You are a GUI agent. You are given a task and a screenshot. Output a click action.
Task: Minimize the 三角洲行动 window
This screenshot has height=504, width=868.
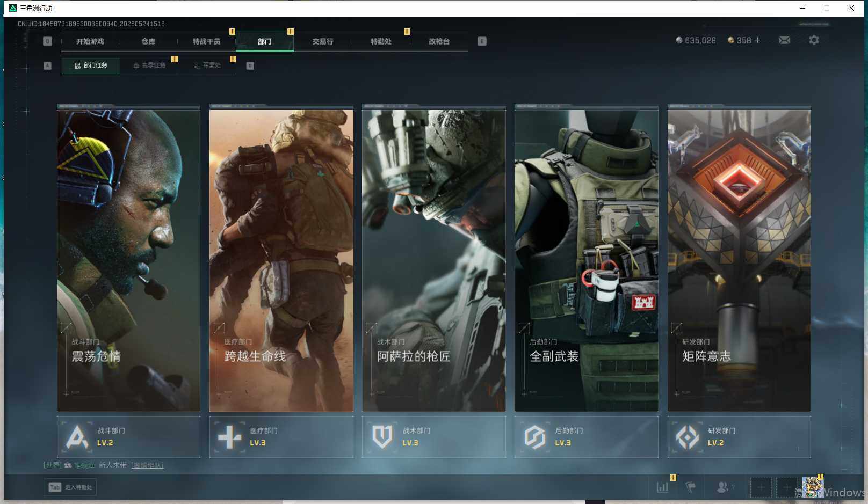pyautogui.click(x=802, y=8)
